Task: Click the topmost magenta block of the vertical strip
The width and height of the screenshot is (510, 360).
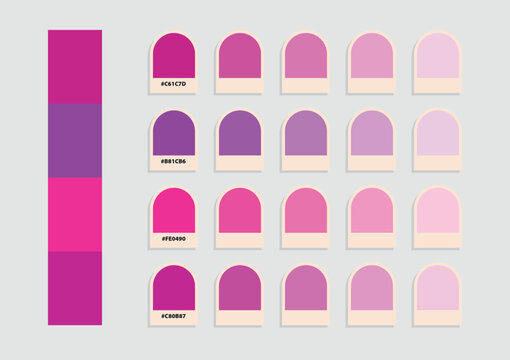Action: (x=75, y=67)
